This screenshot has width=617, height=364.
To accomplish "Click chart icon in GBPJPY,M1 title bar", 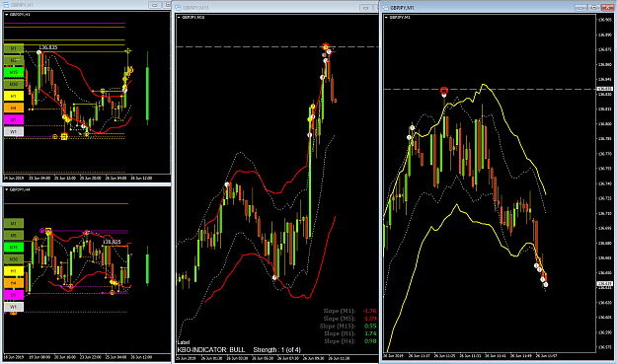I will [386, 8].
